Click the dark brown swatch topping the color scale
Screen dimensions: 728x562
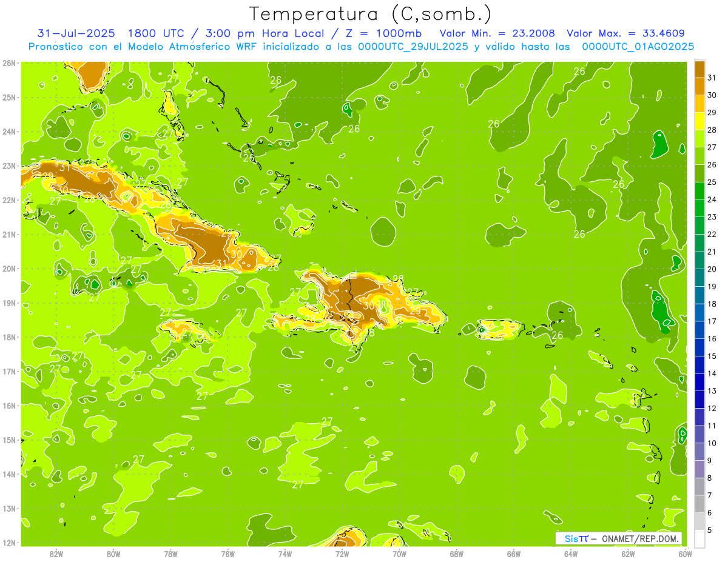pos(699,69)
